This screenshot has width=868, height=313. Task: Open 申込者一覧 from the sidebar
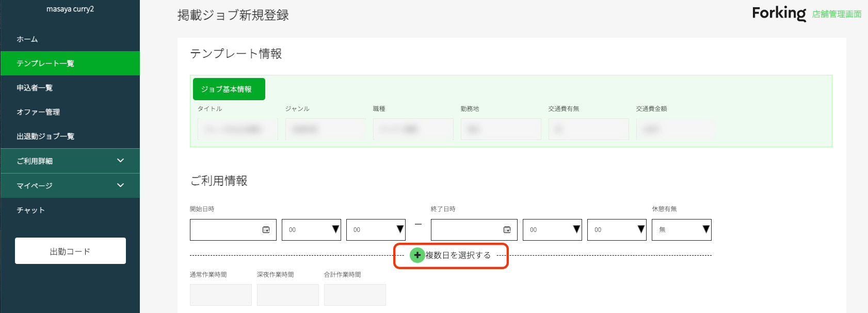pos(35,88)
